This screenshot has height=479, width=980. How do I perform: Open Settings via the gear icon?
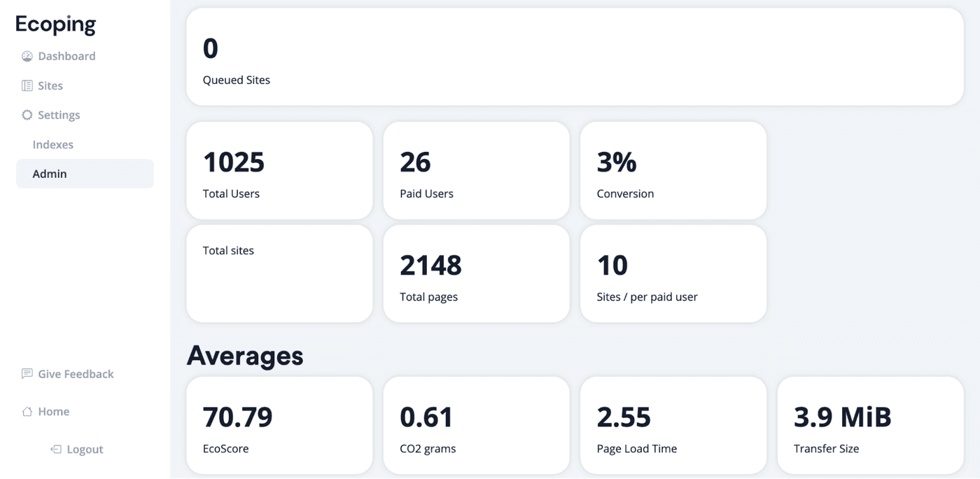tap(27, 114)
